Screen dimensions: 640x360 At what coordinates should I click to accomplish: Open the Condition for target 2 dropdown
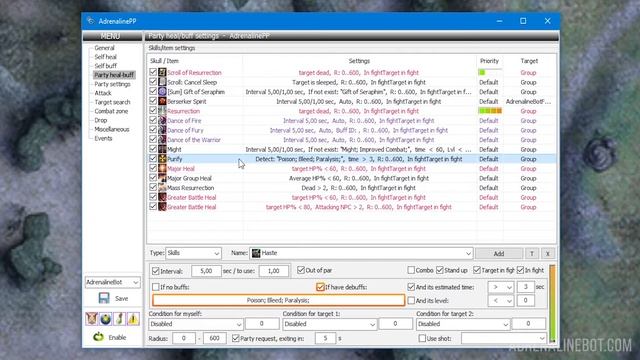tap(463, 324)
